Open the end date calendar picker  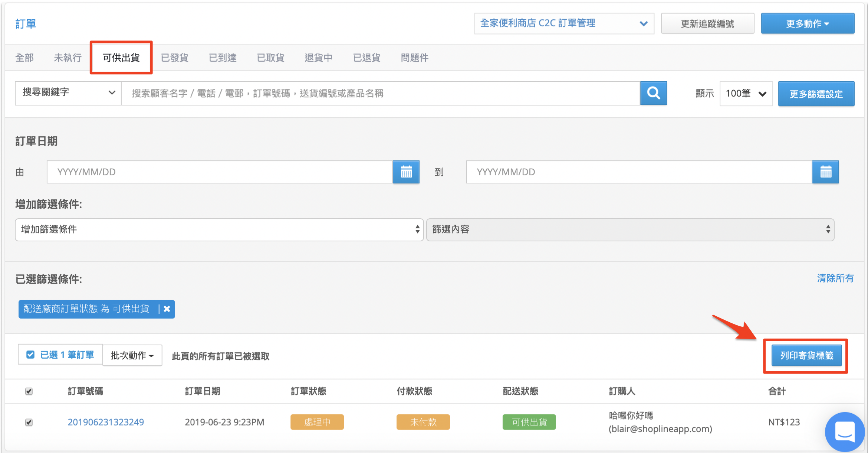coord(825,172)
